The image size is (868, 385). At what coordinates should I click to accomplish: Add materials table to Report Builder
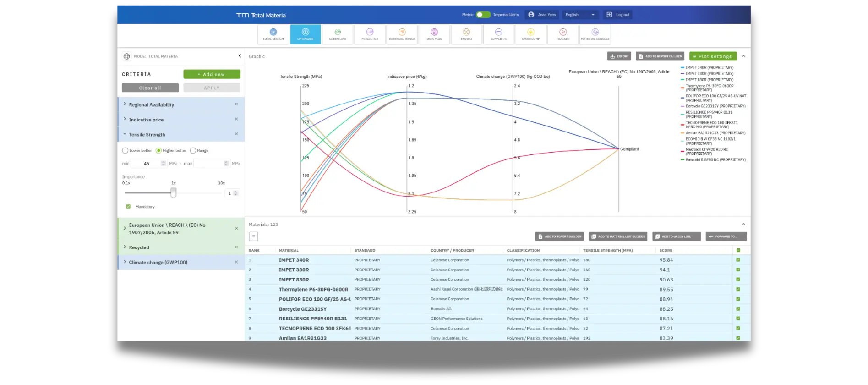point(559,236)
